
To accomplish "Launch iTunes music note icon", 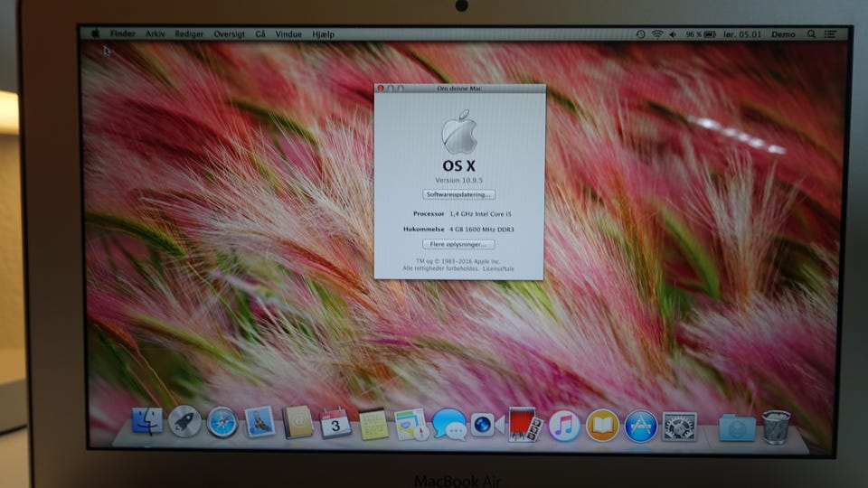I will pyautogui.click(x=563, y=426).
